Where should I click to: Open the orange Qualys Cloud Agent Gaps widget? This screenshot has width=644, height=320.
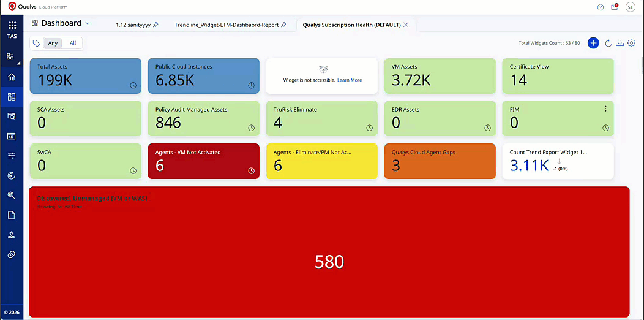pyautogui.click(x=440, y=161)
